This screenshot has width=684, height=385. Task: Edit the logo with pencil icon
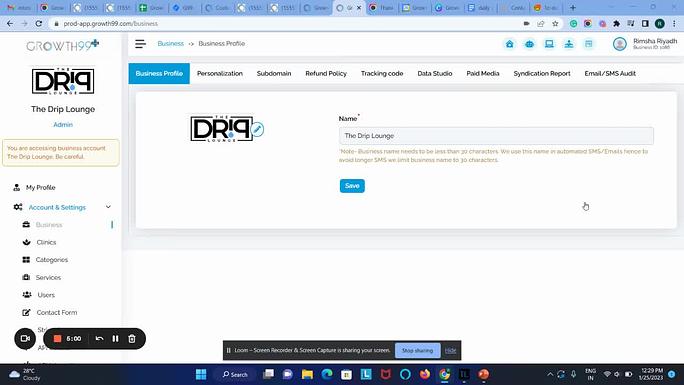point(258,129)
